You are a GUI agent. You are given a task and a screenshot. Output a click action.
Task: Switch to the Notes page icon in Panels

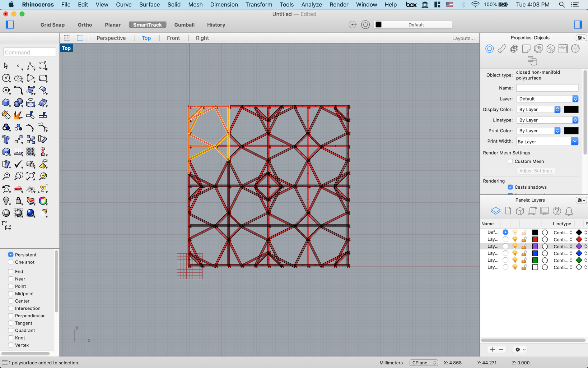pyautogui.click(x=508, y=211)
